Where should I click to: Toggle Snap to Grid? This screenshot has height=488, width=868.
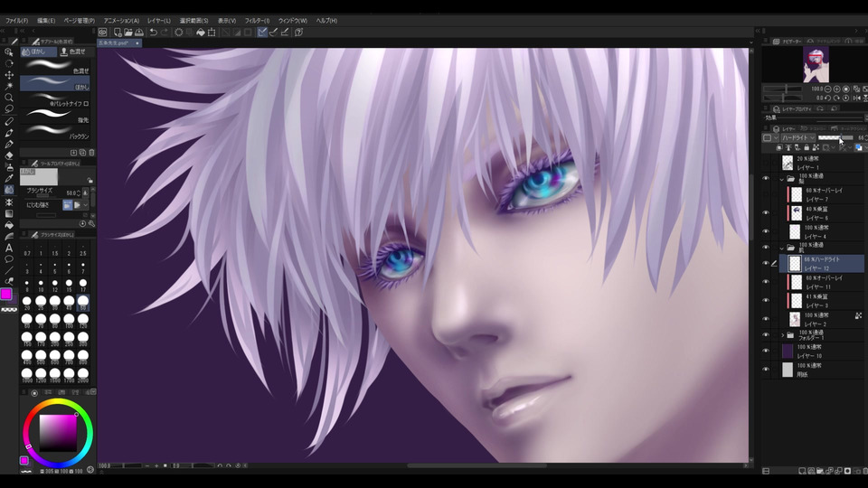coord(285,33)
